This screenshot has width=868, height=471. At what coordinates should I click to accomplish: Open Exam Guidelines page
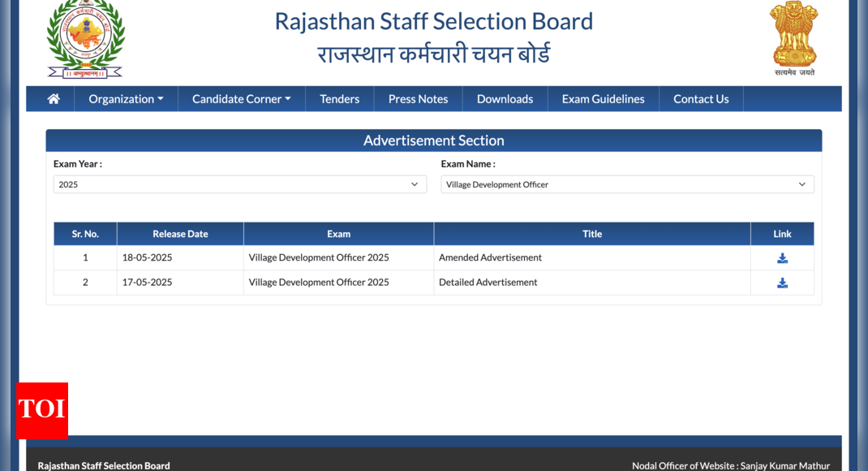click(603, 99)
